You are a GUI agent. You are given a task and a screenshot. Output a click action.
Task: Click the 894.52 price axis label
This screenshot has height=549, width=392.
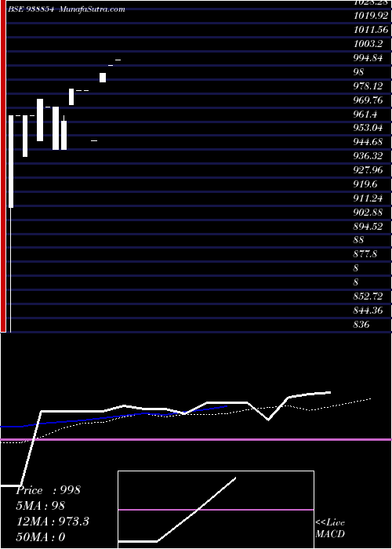[x=368, y=226]
